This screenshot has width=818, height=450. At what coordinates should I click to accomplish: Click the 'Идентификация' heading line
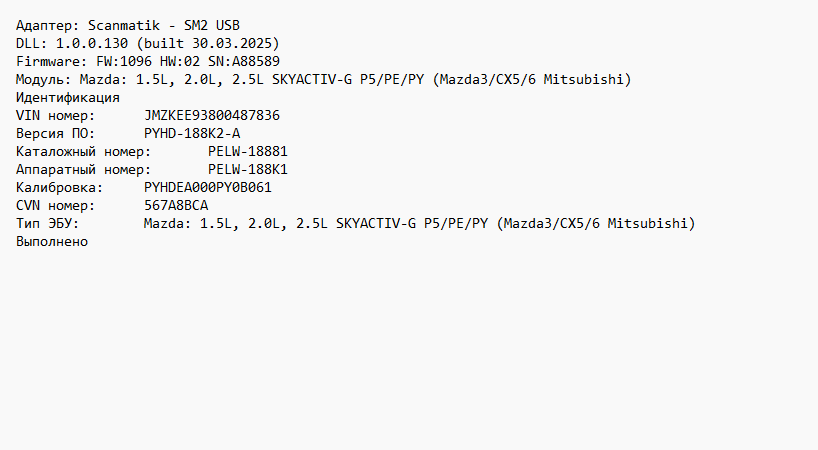68,97
